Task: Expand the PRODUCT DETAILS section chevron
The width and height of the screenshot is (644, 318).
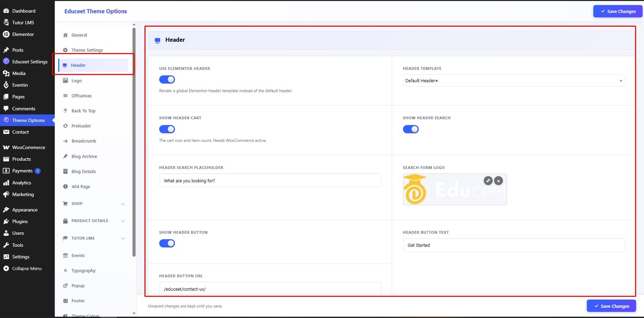Action: point(123,221)
